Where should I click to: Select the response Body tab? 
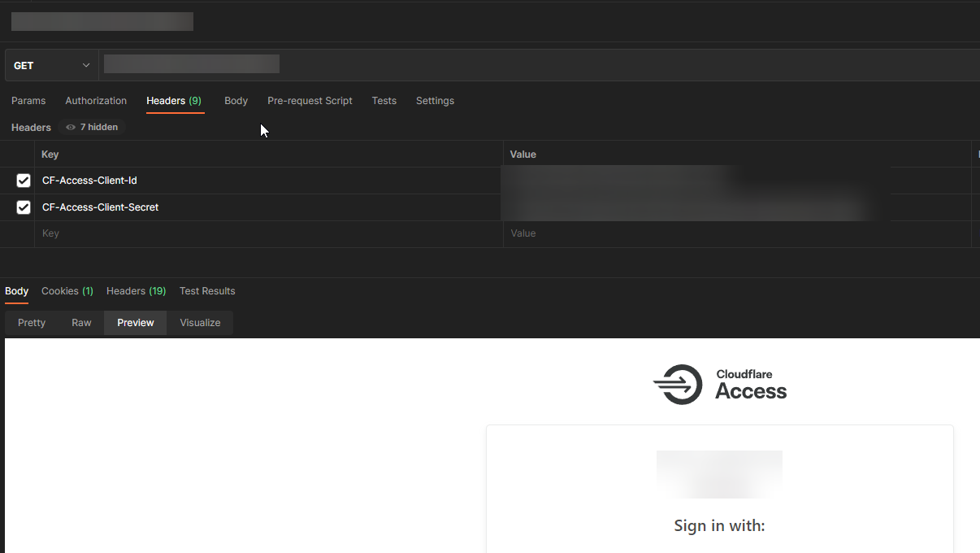[16, 291]
